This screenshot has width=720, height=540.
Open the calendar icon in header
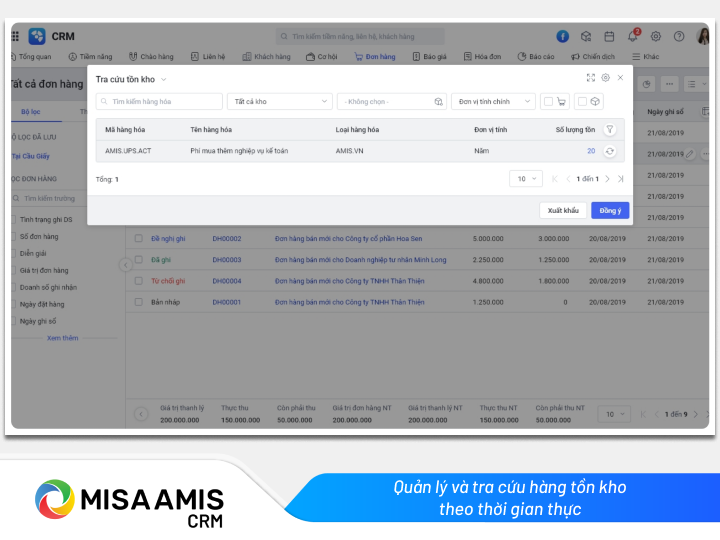[609, 36]
